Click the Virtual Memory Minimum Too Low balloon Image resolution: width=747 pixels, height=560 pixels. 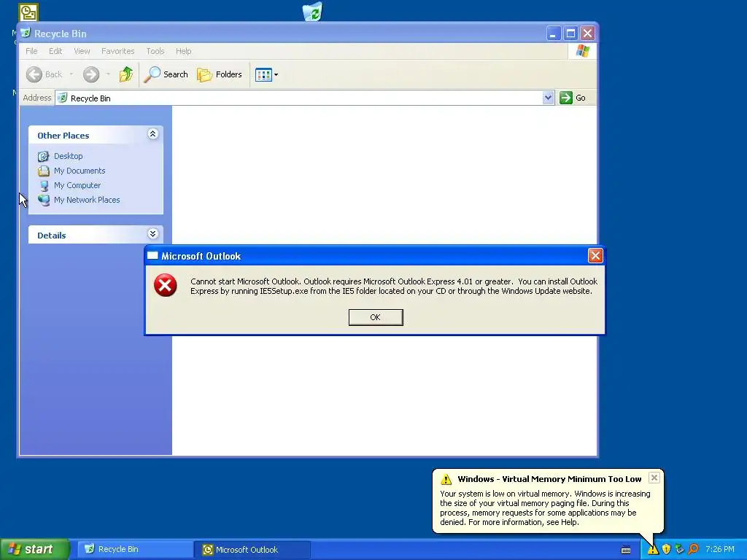click(x=548, y=500)
